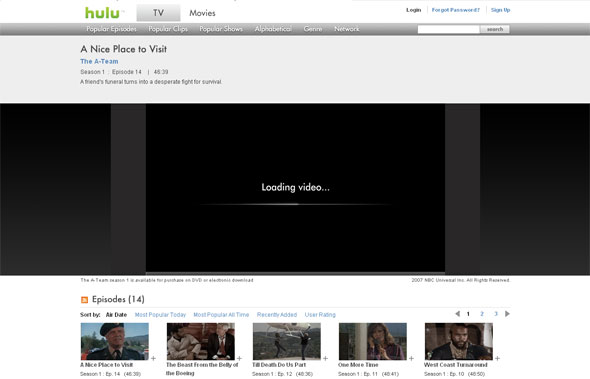Click Till Death Do Us Part title link

click(x=279, y=365)
